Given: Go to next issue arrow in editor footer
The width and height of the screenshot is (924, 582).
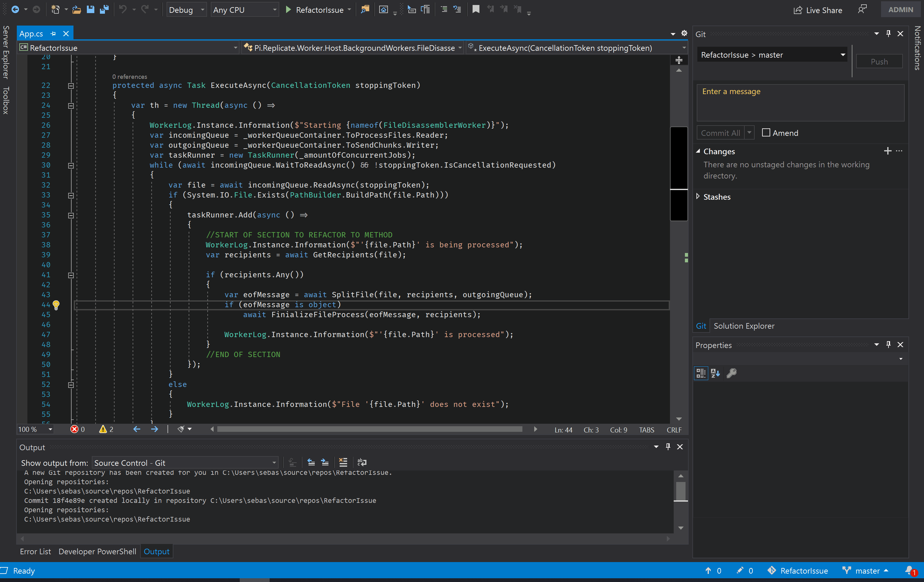Looking at the screenshot, I should (x=155, y=429).
